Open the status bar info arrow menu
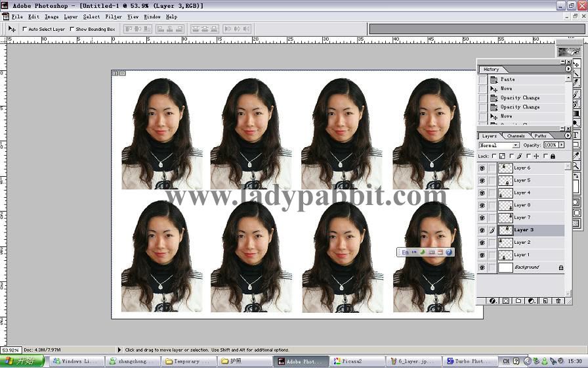 point(119,350)
